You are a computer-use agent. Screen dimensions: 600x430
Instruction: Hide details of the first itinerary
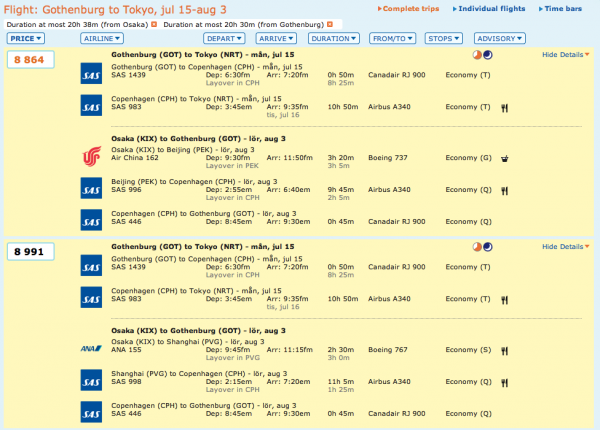(x=564, y=54)
